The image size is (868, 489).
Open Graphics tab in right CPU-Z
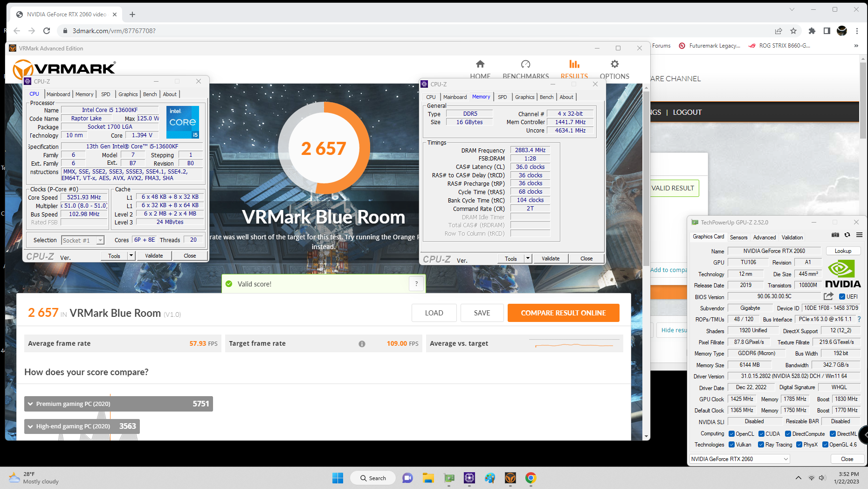pos(524,97)
